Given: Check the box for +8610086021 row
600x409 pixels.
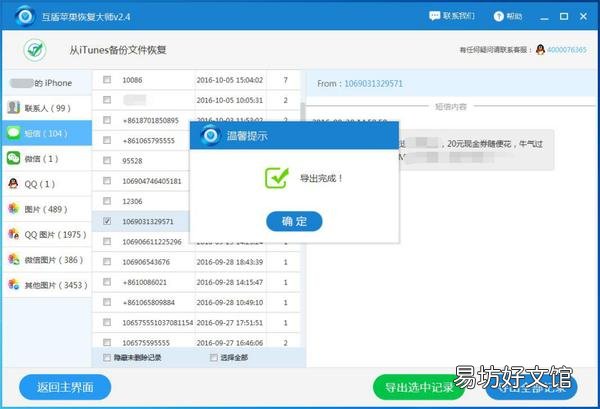Looking at the screenshot, I should [x=107, y=282].
